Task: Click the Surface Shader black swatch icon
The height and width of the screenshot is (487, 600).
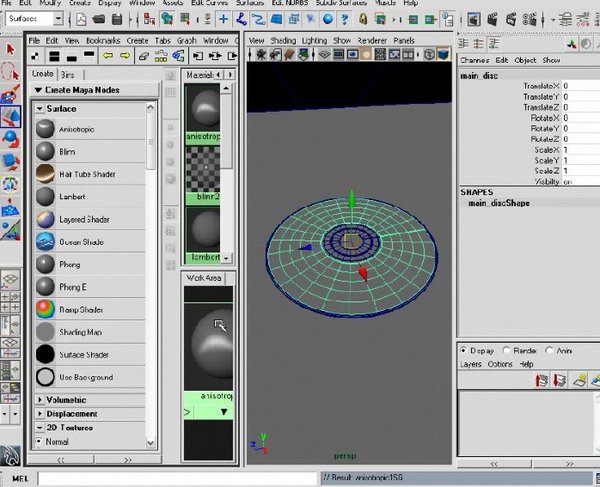Action: pyautogui.click(x=45, y=354)
